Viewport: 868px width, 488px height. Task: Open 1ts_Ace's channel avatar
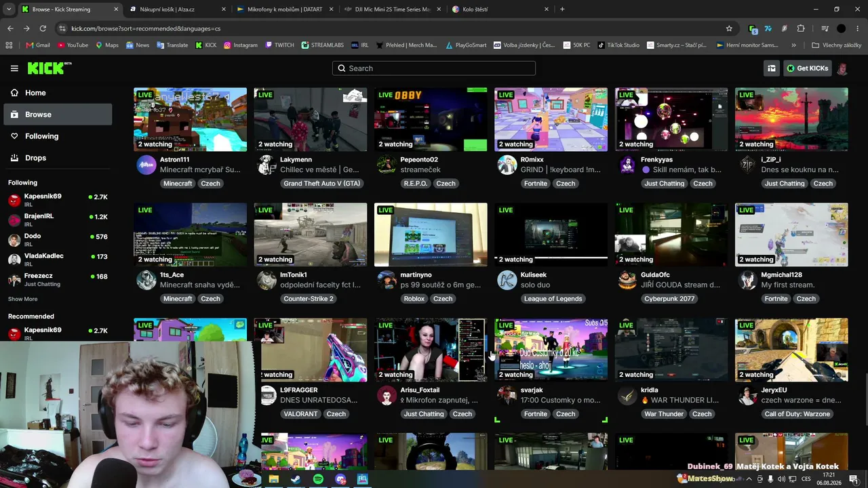pos(146,280)
